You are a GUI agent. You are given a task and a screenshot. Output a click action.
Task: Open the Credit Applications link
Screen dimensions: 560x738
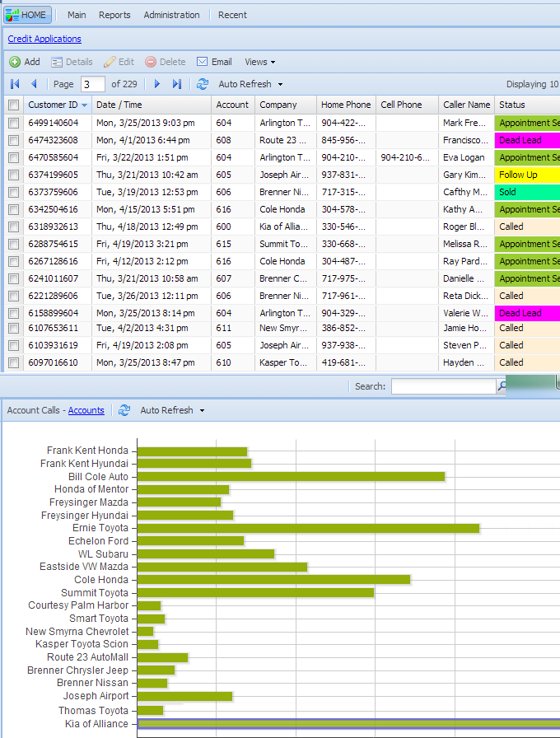coord(44,39)
